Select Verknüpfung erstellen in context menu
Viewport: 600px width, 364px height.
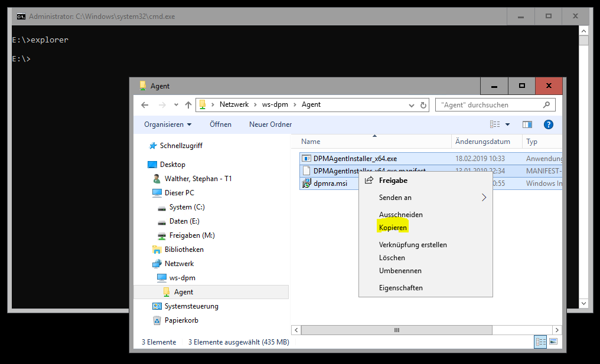click(x=426, y=245)
